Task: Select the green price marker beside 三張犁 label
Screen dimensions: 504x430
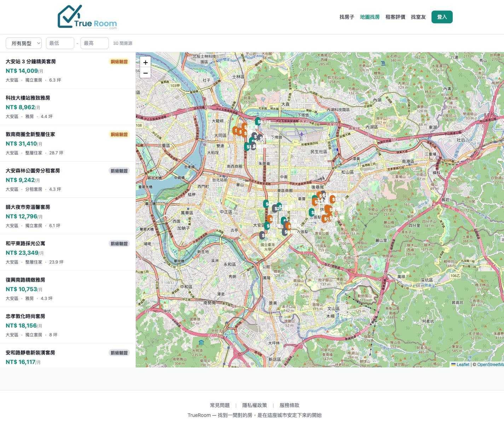Action: pos(312,212)
